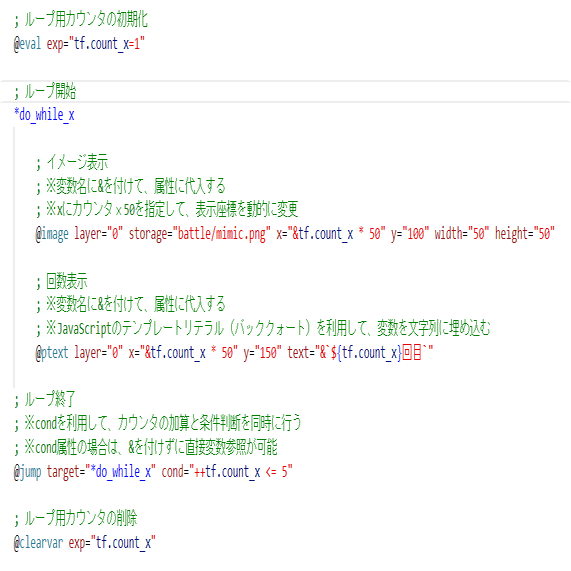Click the y="100" attribute
571x571 pixels.
(410, 234)
